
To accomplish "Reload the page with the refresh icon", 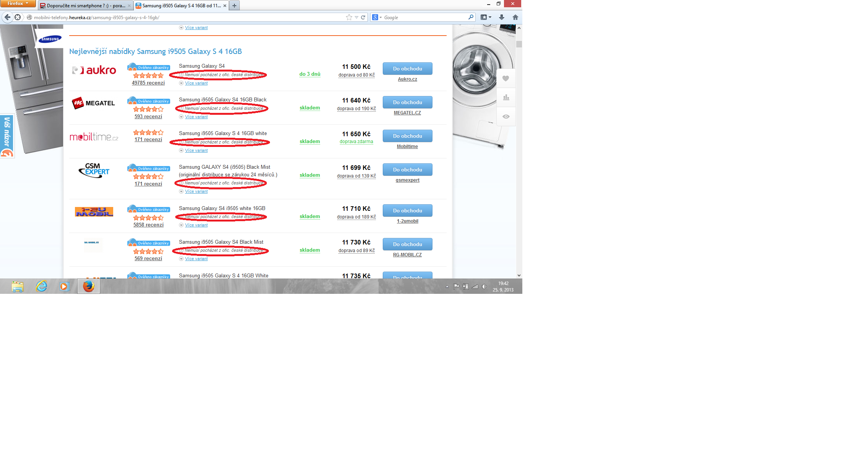I will [x=363, y=17].
